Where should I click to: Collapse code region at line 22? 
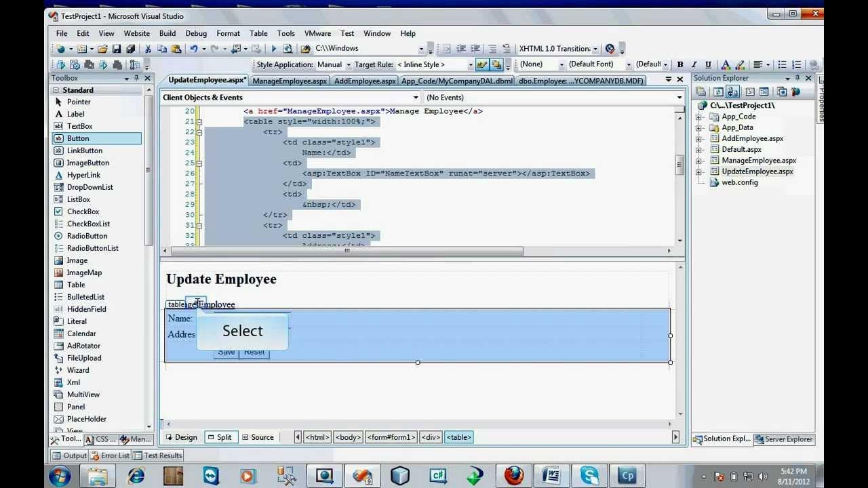(199, 132)
